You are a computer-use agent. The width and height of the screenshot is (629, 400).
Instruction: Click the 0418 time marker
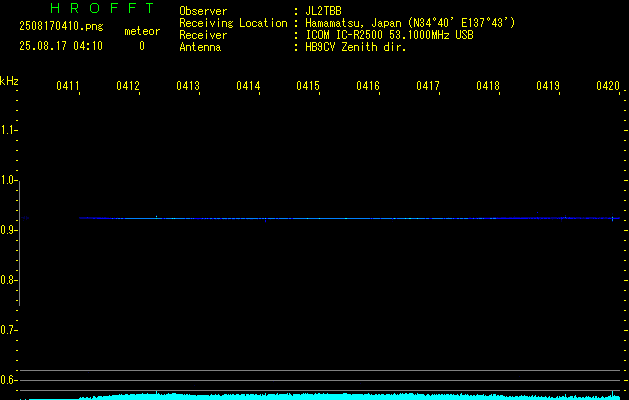point(488,86)
